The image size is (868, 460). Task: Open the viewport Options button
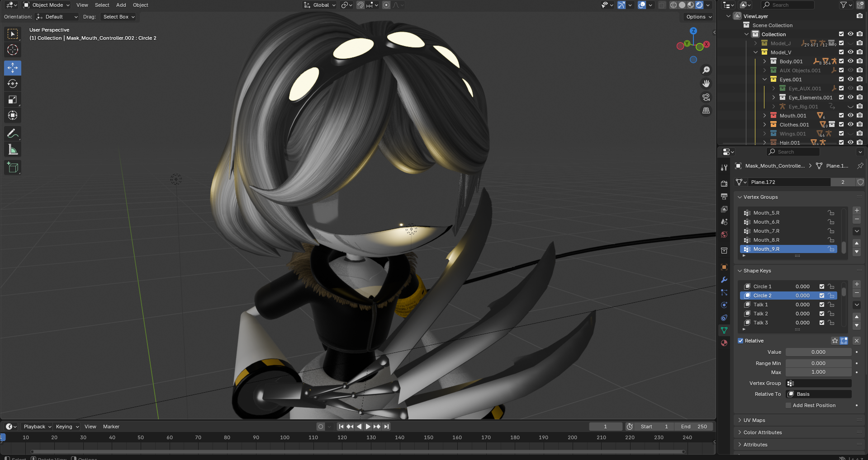click(x=699, y=17)
